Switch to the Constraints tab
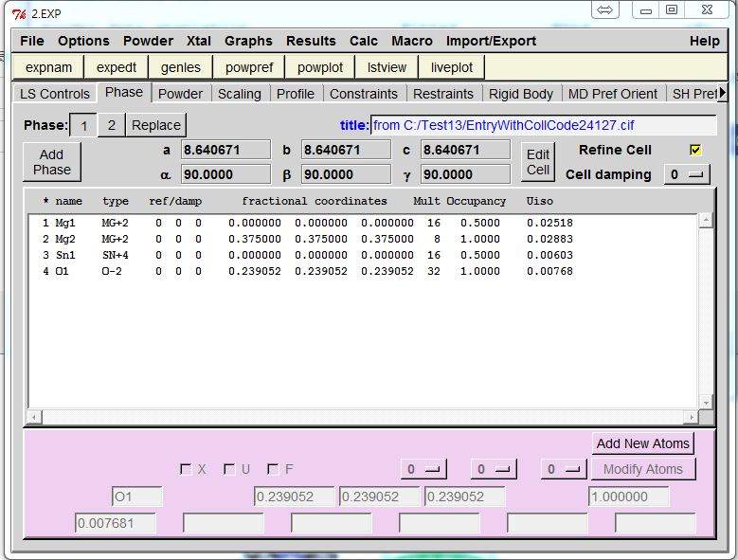The height and width of the screenshot is (560, 738). tap(363, 94)
